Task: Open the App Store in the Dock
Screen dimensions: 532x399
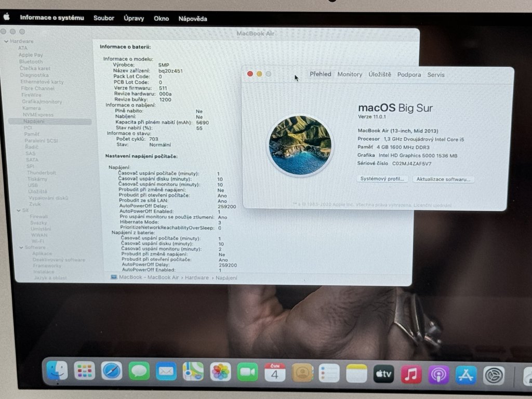Action: 466,376
